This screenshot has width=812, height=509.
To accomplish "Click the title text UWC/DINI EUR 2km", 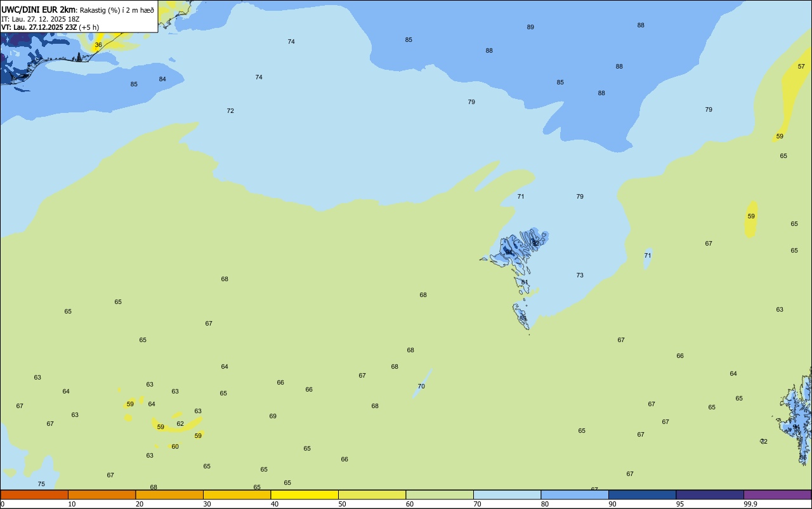I will click(x=39, y=10).
